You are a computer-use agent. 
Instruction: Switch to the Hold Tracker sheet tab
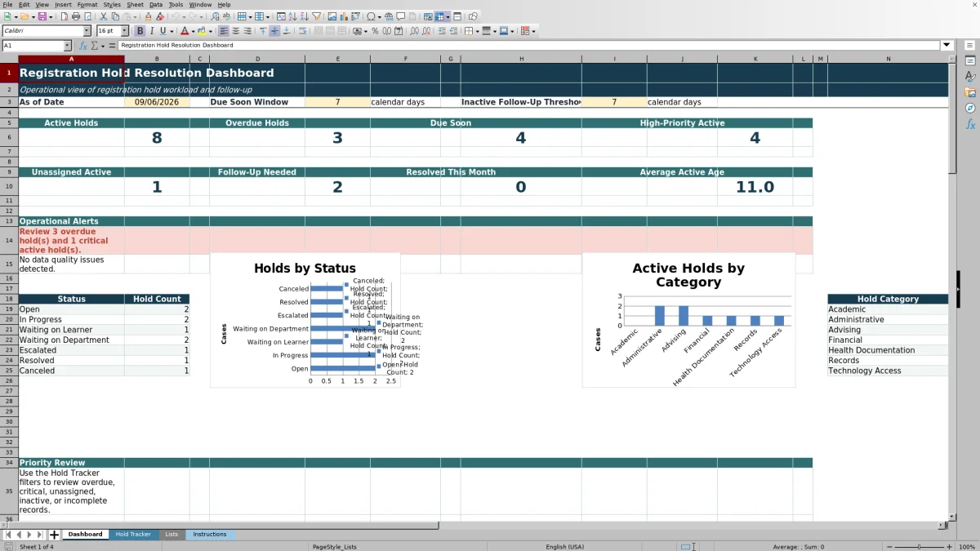(x=133, y=535)
